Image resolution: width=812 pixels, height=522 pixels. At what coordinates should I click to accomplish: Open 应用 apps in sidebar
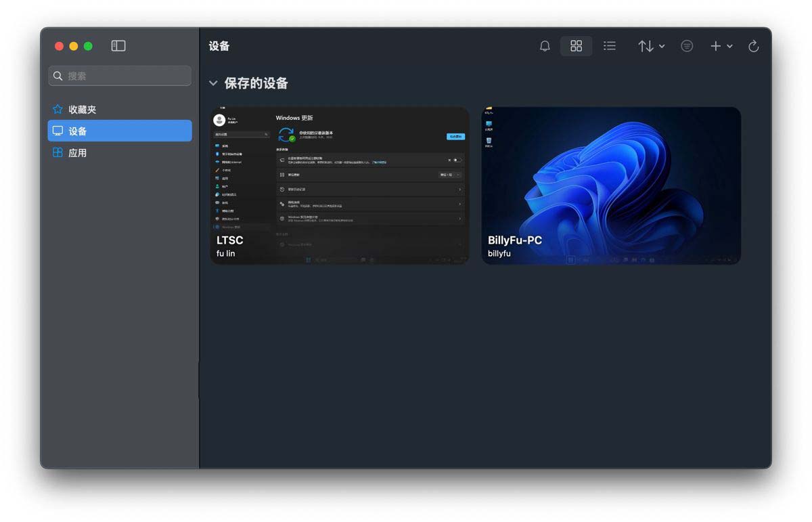[x=120, y=152]
